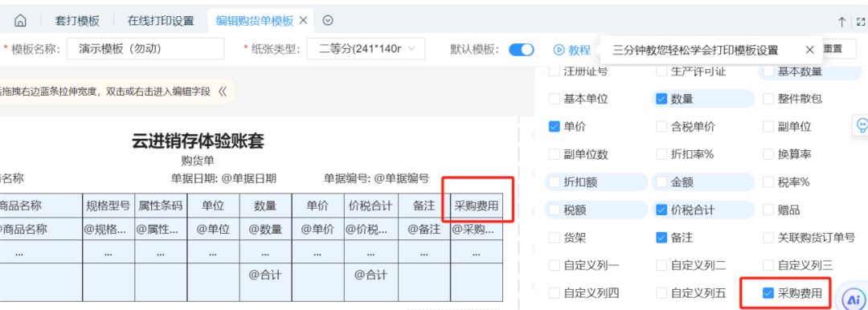Uncheck the 采购费用 checkbox
This screenshot has height=310, width=868.
coord(768,293)
